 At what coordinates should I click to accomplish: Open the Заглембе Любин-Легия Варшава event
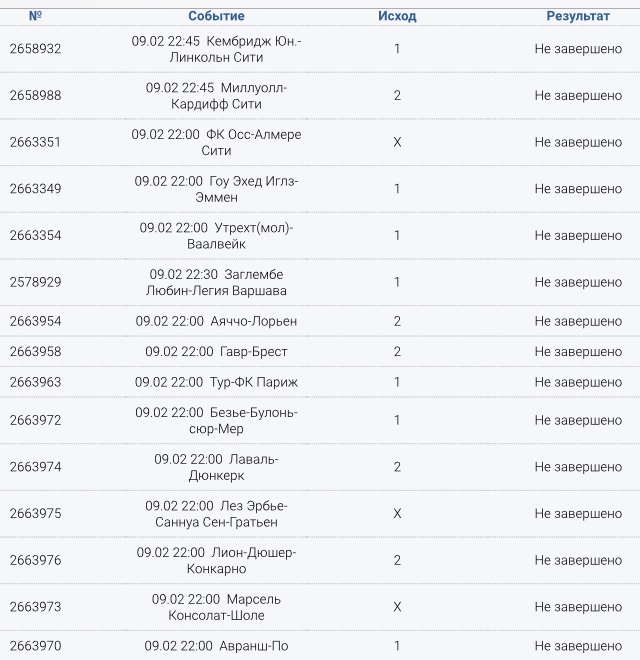[x=216, y=282]
